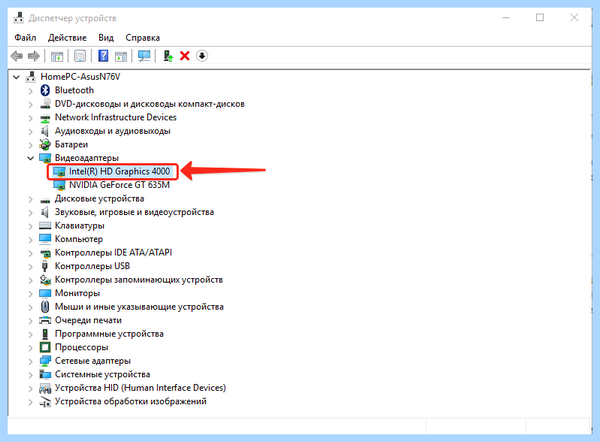
Task: Click the Bluetooth category icon
Action: [45, 90]
